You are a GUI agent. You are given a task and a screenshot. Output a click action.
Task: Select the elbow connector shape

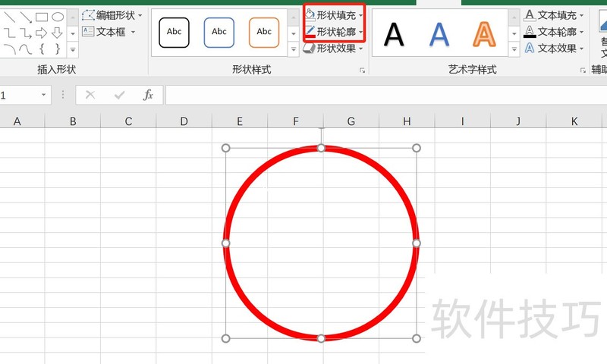[10, 33]
